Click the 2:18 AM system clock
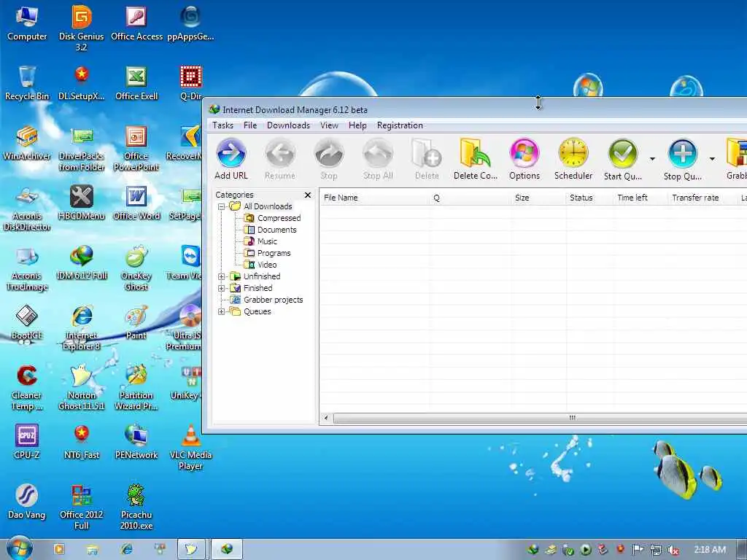Viewport: 747px width, 560px height. click(x=710, y=550)
